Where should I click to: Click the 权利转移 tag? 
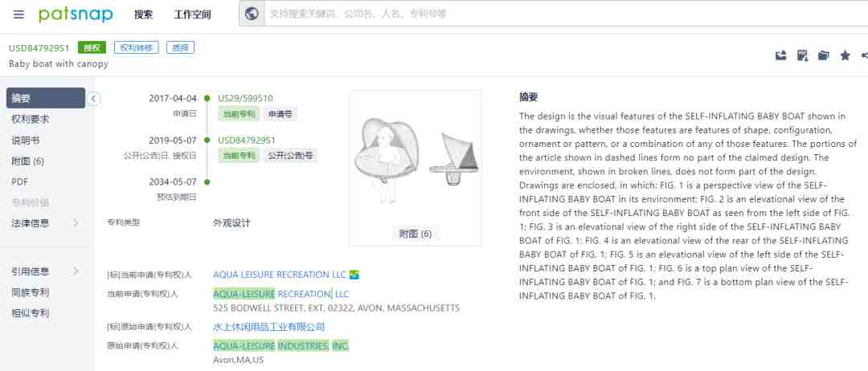[136, 47]
